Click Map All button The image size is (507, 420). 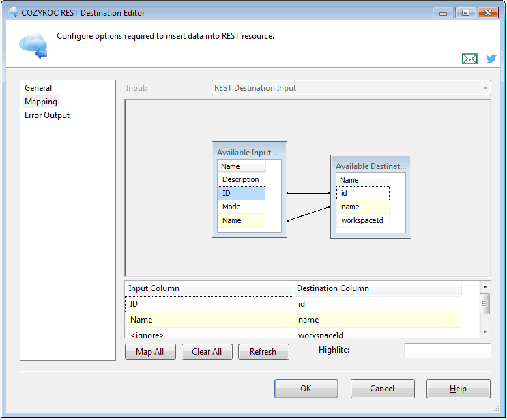[150, 352]
